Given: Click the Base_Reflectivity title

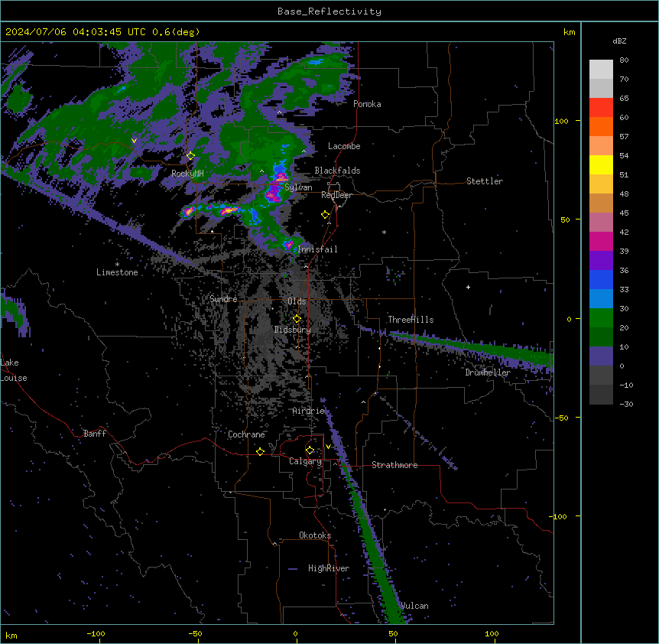Looking at the screenshot, I should click(329, 11).
